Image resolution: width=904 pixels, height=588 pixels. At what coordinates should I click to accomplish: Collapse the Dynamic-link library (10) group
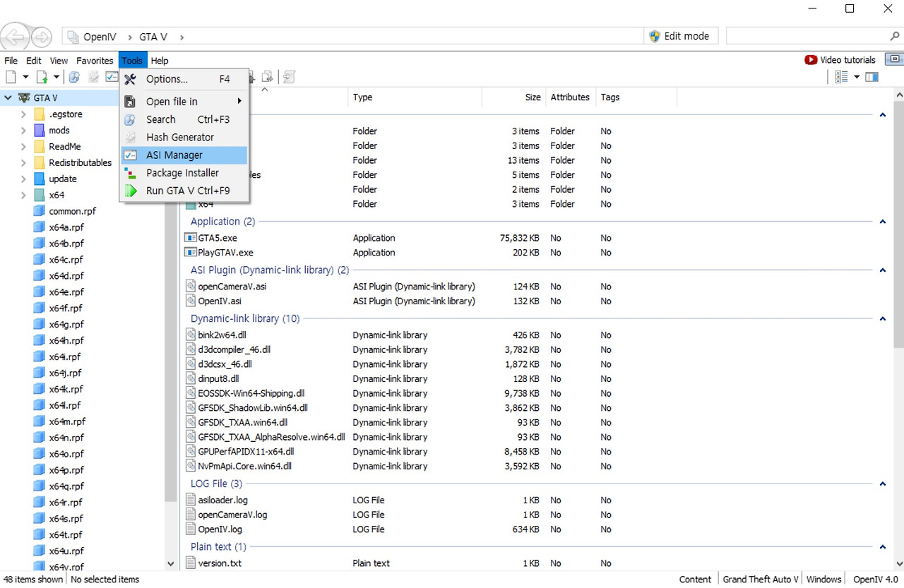point(883,319)
